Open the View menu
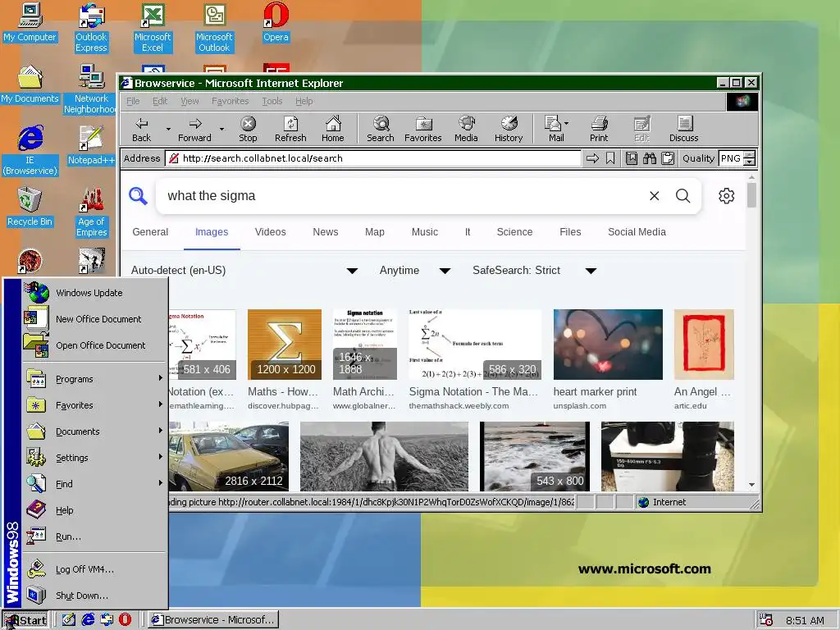This screenshot has height=630, width=840. pos(189,101)
